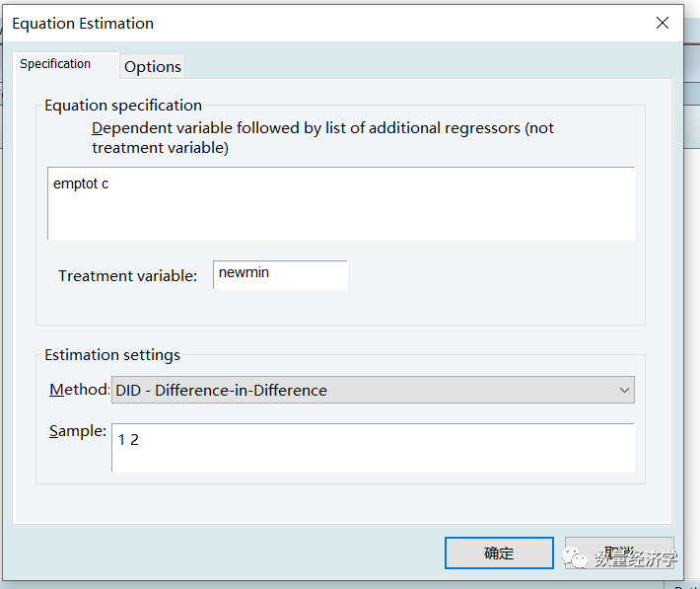Close the Equation Estimation dialog

pyautogui.click(x=663, y=23)
